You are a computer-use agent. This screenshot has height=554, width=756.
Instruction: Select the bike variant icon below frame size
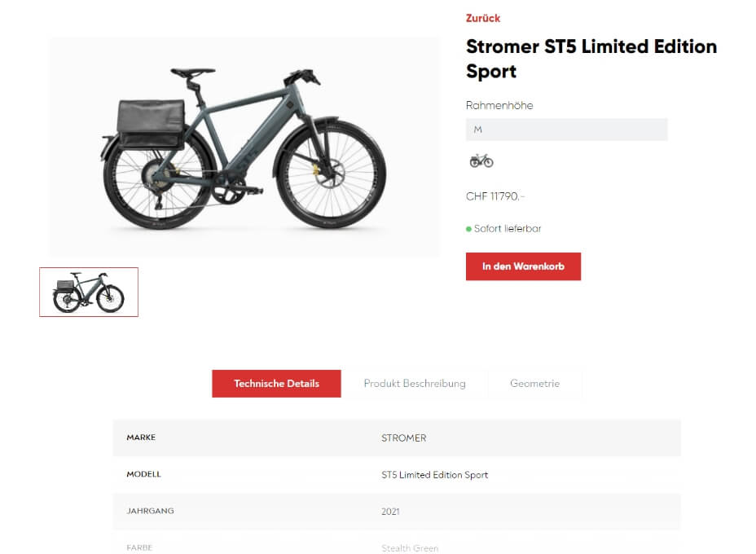[x=481, y=160]
